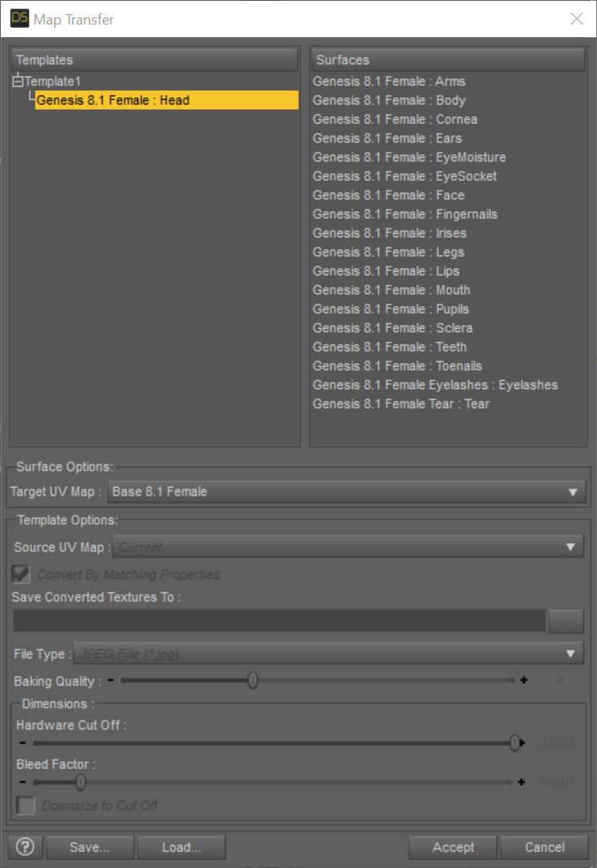Select Genesis 8.1 Female : Cornea surface
The width and height of the screenshot is (597, 868).
pos(395,119)
